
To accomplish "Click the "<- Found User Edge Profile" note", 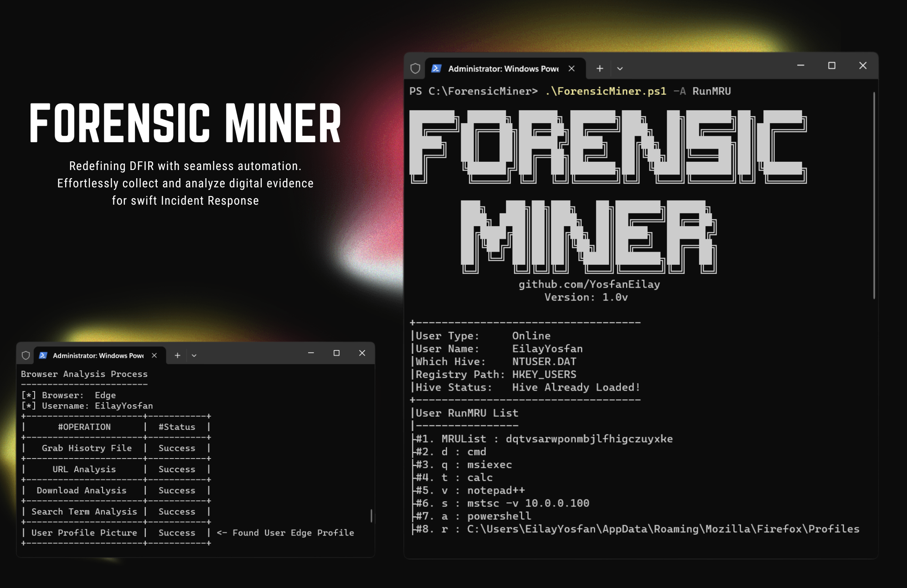I will tap(285, 533).
